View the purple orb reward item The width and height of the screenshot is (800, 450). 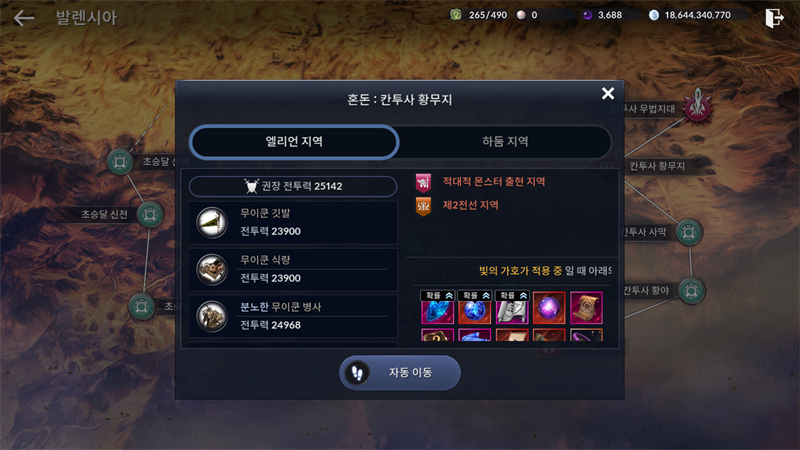[549, 308]
